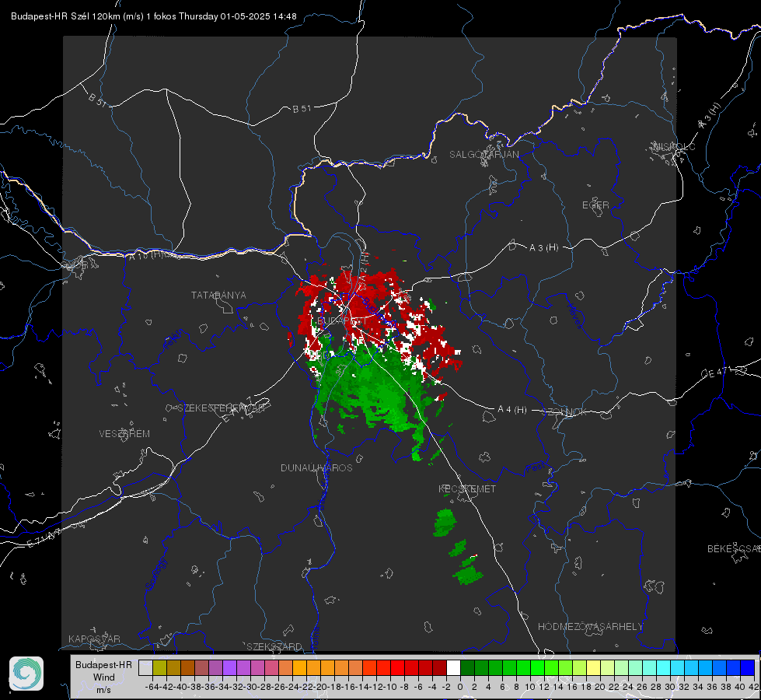Select the KAPOSVÁR city label
Screen dimensions: 761x700
[x=94, y=639]
